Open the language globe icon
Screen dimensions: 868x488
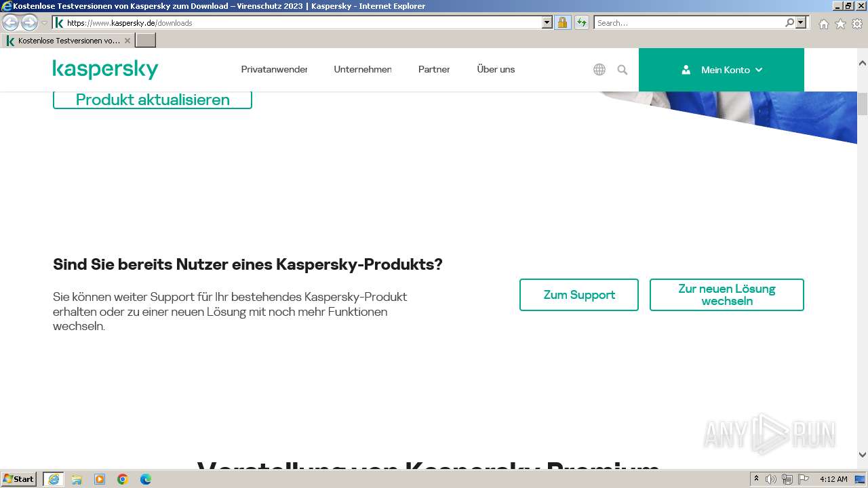(x=599, y=69)
